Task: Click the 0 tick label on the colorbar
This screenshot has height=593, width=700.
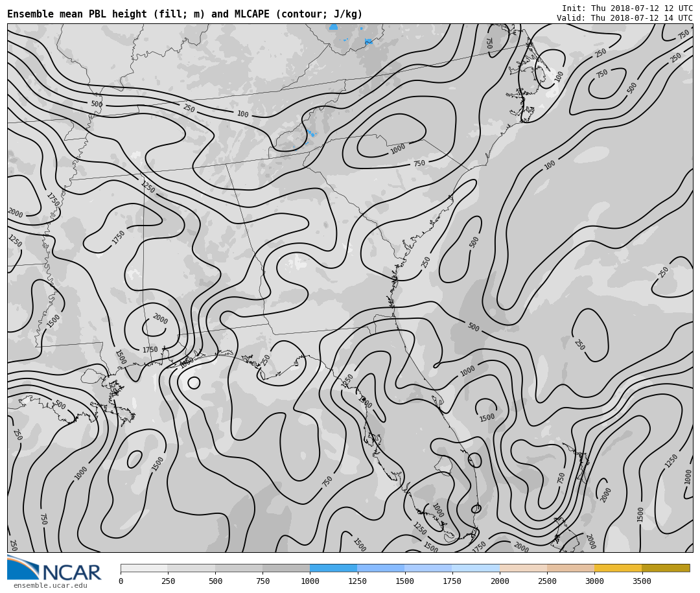Action: coord(121,581)
